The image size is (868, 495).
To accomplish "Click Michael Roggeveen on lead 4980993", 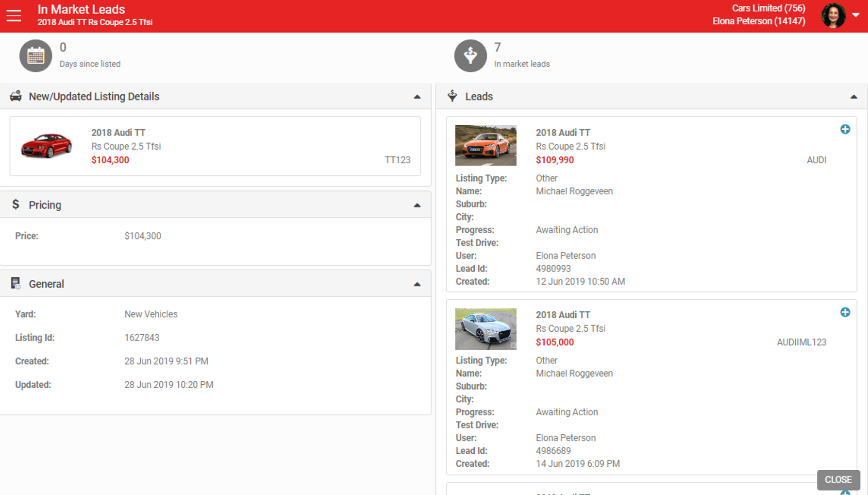I will coord(574,191).
